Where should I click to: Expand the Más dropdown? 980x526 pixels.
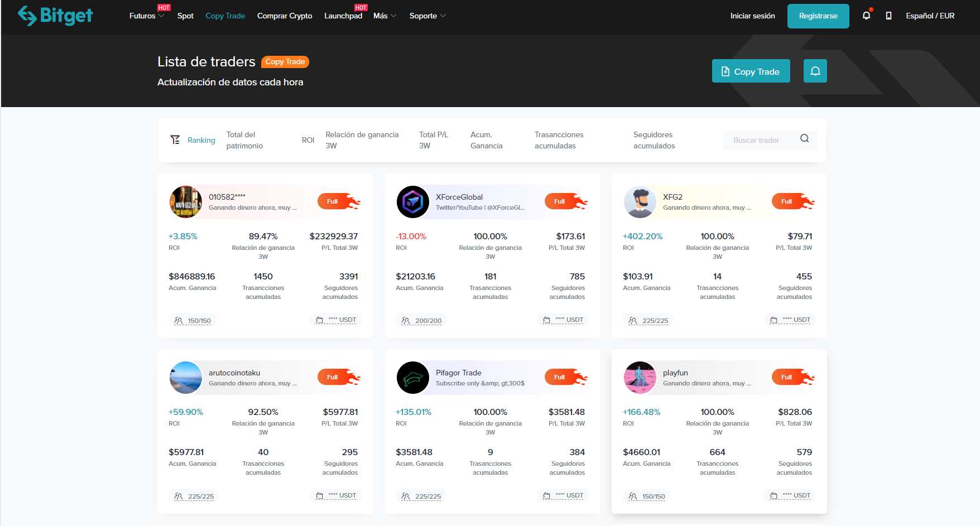[x=385, y=16]
